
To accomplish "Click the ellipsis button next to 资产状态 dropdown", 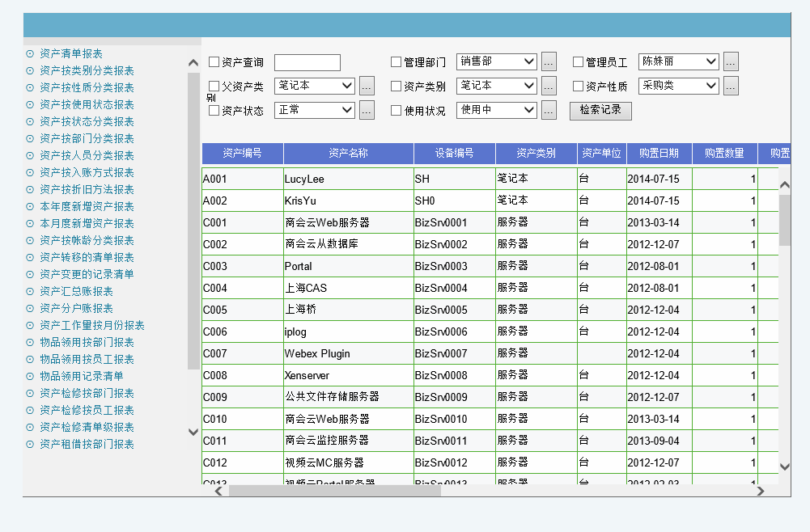I will [367, 111].
